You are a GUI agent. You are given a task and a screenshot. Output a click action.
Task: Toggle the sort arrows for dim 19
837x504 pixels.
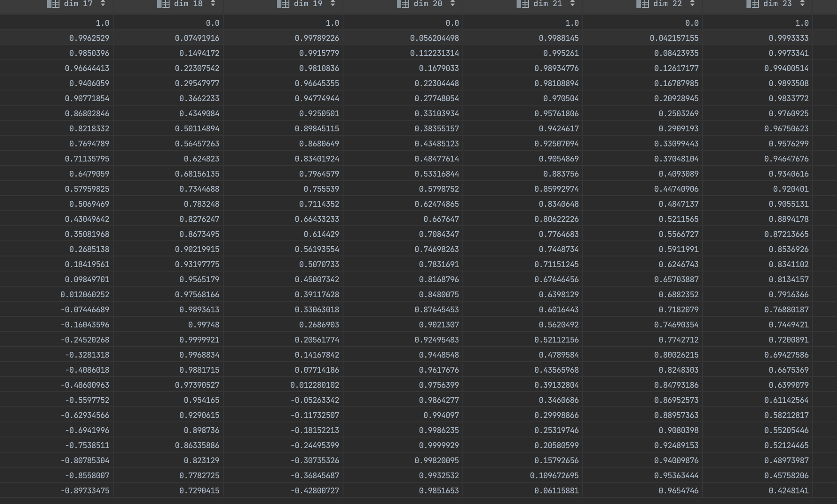(333, 4)
